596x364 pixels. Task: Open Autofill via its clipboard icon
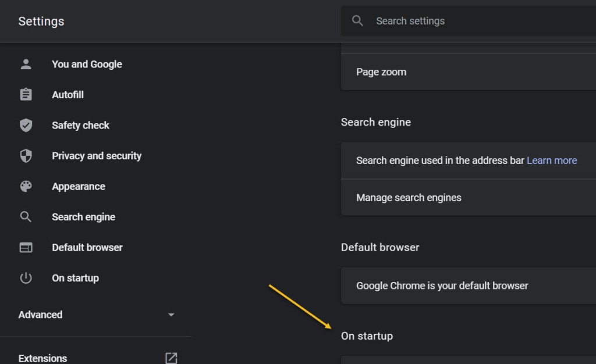26,95
